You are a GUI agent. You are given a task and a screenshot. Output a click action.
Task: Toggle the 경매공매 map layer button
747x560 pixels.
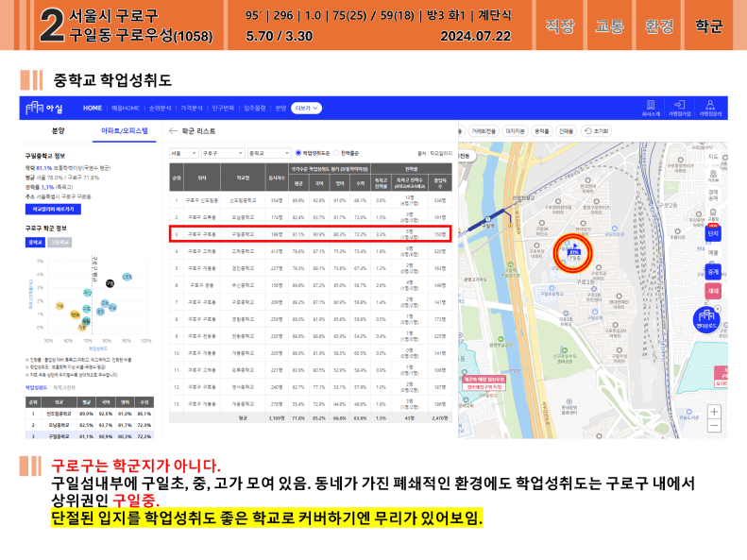pyautogui.click(x=713, y=195)
